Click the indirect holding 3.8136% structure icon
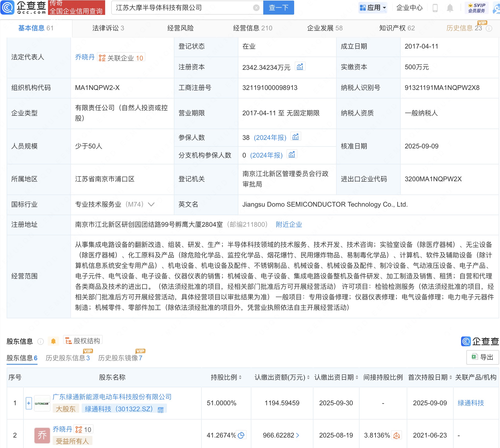 click(x=397, y=435)
